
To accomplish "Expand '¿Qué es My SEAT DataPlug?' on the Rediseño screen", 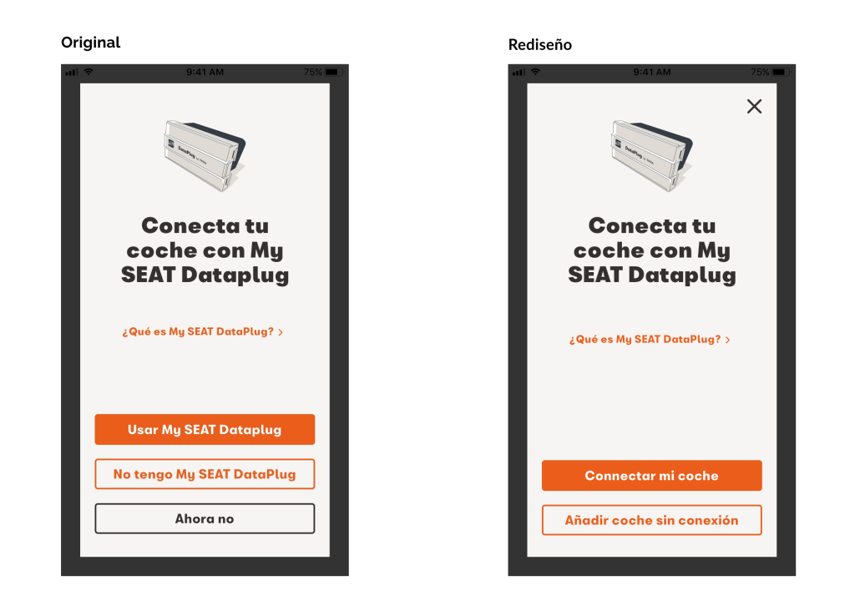I will click(646, 339).
